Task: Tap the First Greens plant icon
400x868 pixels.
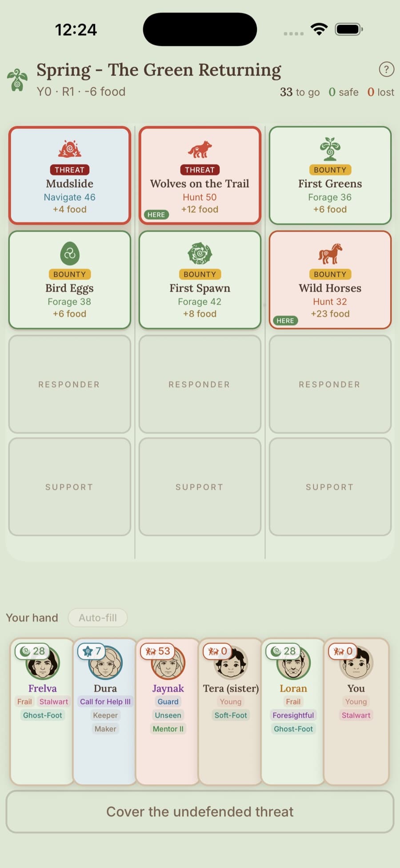Action: [330, 149]
